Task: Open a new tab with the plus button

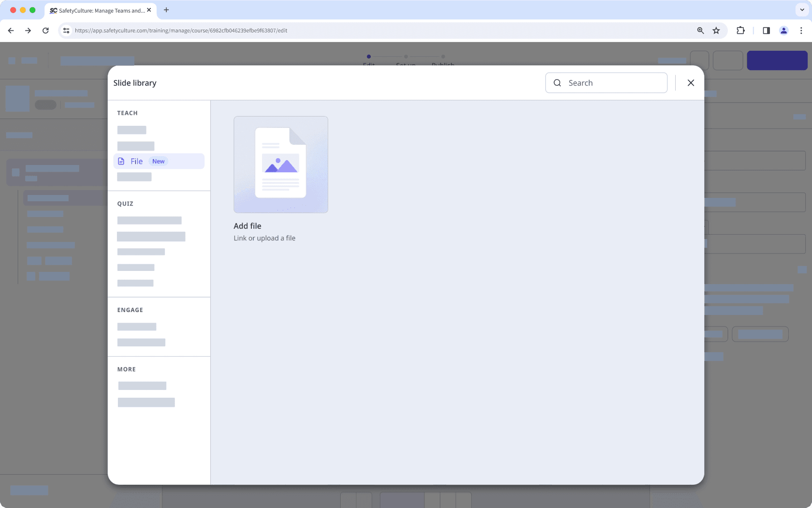Action: [x=166, y=10]
